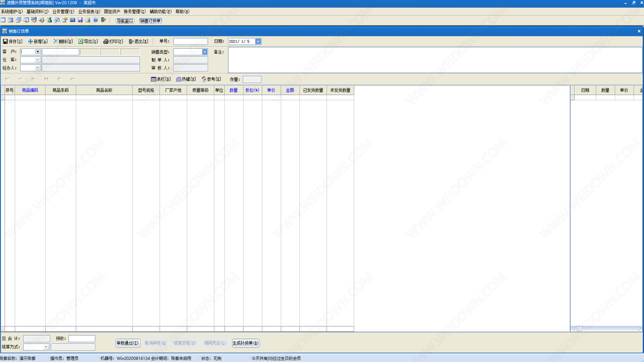Switch to the 导航窗口 tab
The image size is (644, 362).
125,21
